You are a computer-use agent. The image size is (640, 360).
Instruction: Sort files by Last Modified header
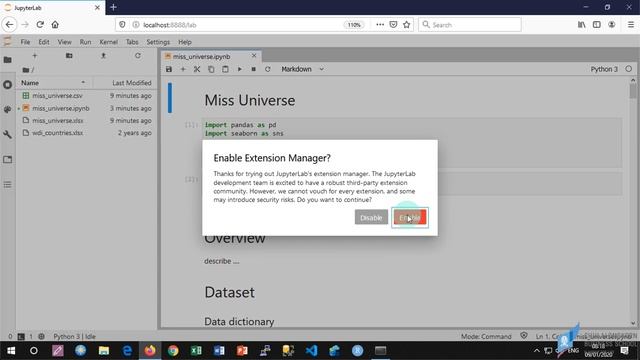(x=124, y=83)
